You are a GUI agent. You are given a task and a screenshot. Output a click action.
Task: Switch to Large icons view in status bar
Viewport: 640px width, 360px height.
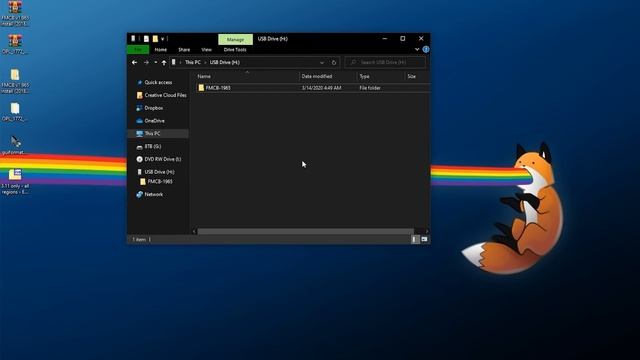coord(424,240)
